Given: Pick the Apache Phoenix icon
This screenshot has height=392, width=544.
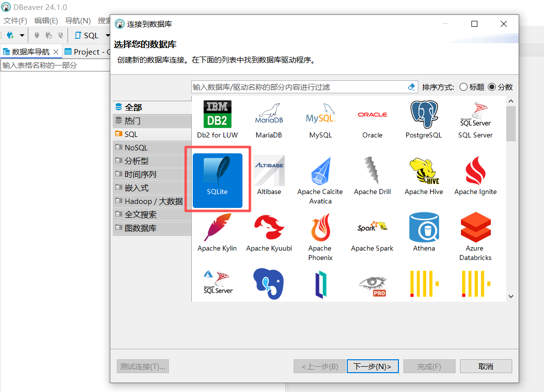Looking at the screenshot, I should coord(320,227).
